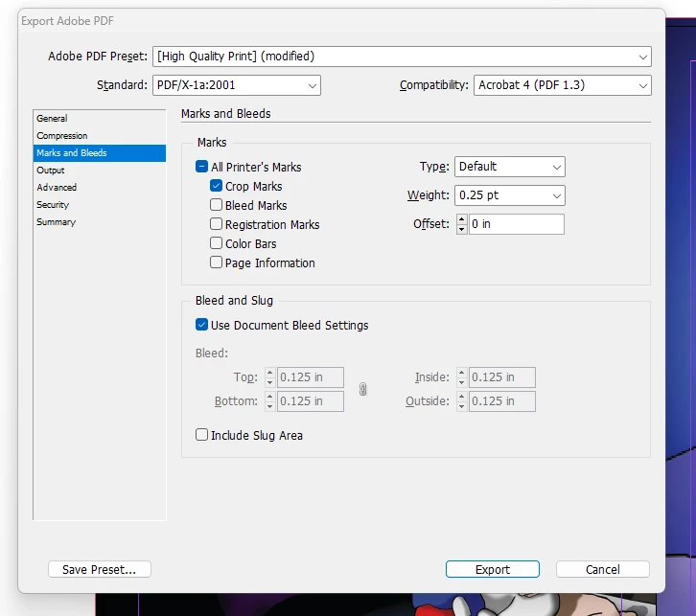The height and width of the screenshot is (616, 696).
Task: Enable Page Information checkbox
Action: click(216, 262)
